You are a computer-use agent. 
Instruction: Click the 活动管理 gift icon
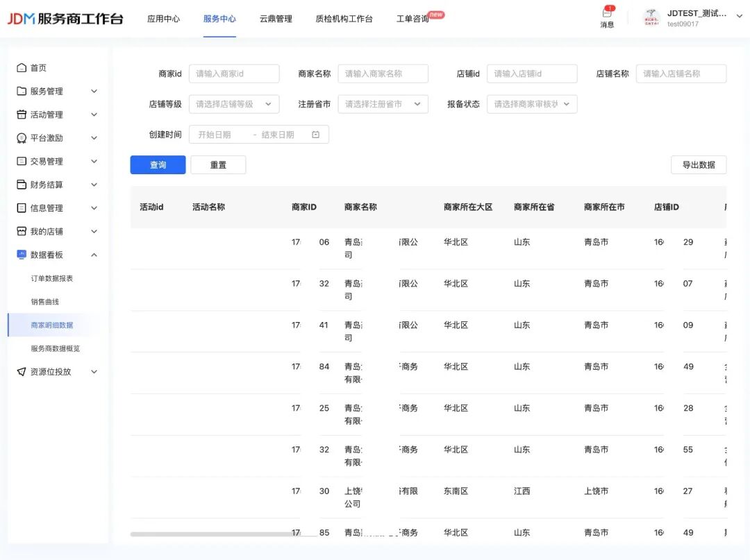[x=22, y=114]
